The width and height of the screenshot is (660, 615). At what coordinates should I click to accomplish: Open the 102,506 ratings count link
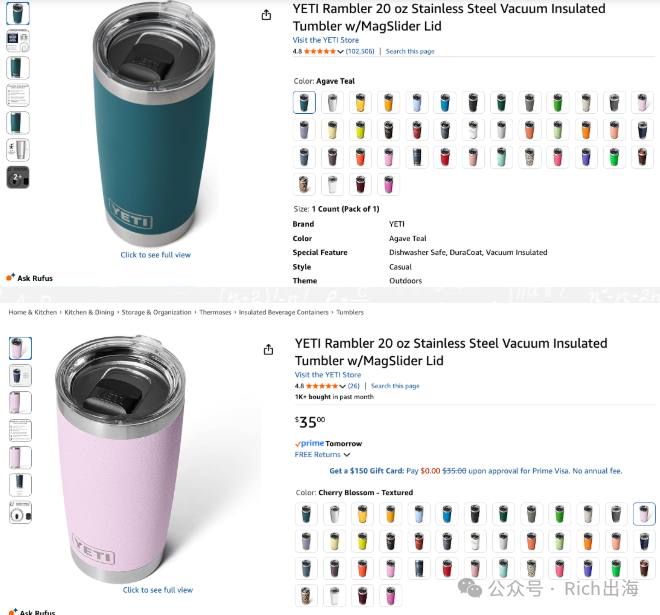360,51
